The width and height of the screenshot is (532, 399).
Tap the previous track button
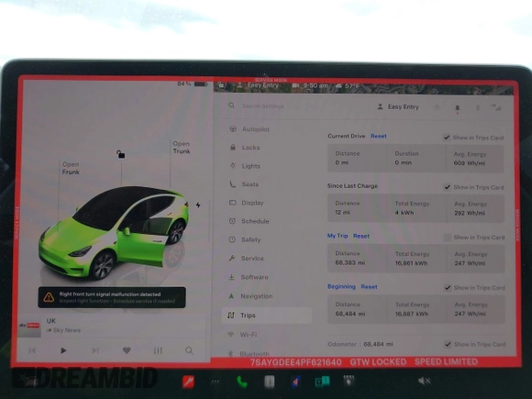(x=32, y=350)
